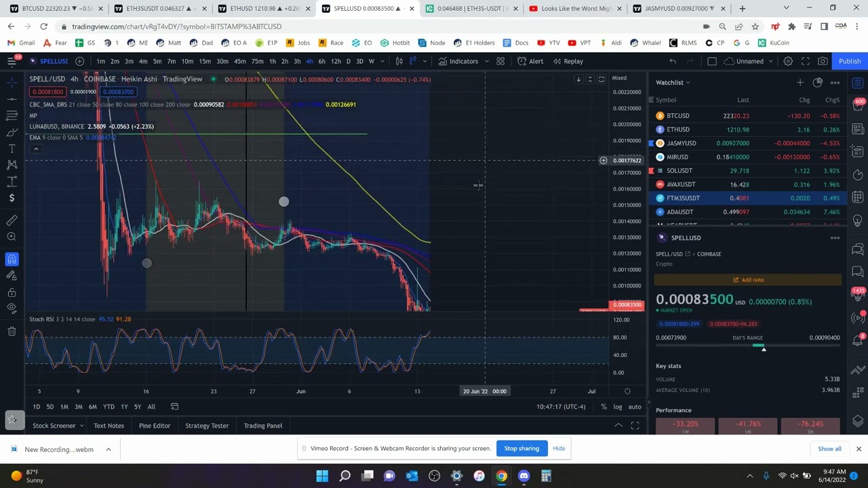Open candle chart style selector
Screen dimensions: 868x488
[399, 61]
